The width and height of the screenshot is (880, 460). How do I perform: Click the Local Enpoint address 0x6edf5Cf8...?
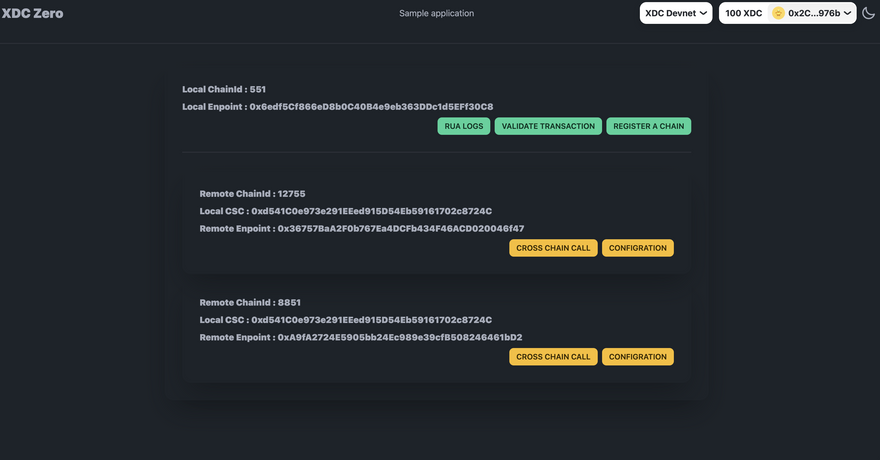pyautogui.click(x=371, y=106)
